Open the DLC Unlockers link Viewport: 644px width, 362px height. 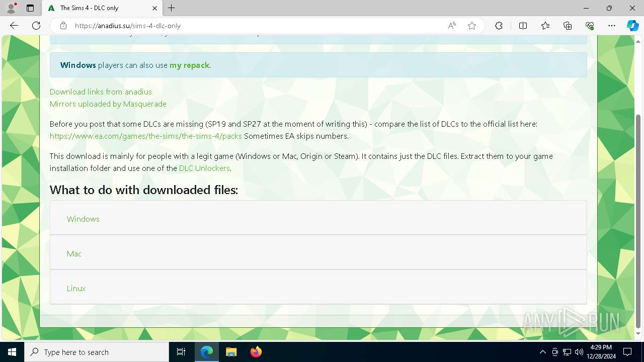204,168
